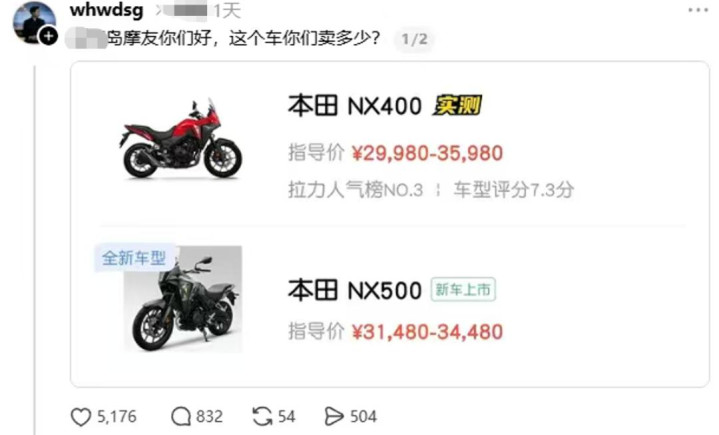This screenshot has height=435, width=719.
Task: Open the three-dot more options menu
Action: click(x=698, y=10)
